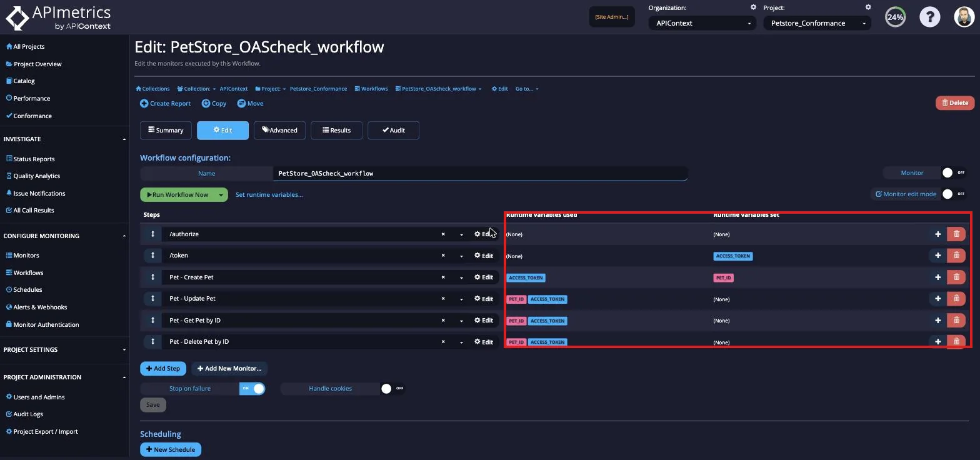Delete the Pet - Create Pet step
Screen dimensions: 980x460
(956, 277)
